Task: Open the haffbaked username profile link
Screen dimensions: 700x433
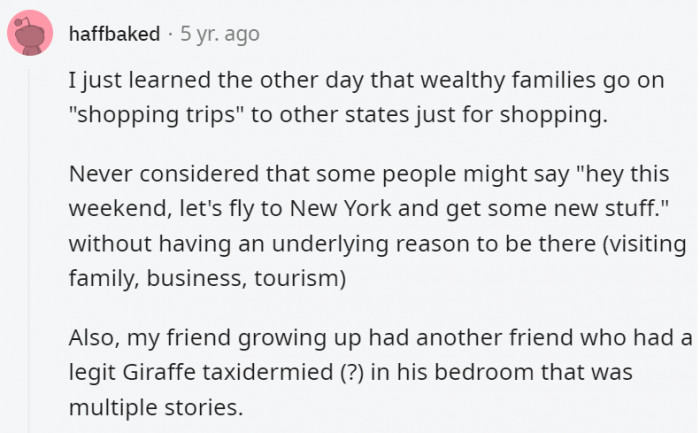Action: pyautogui.click(x=114, y=34)
